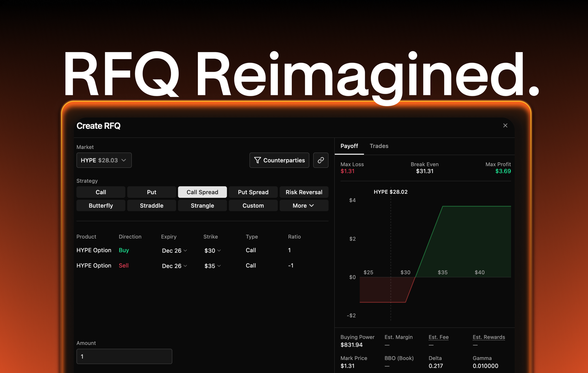The height and width of the screenshot is (373, 588).
Task: Select the Put Spread strategy
Action: (x=253, y=192)
